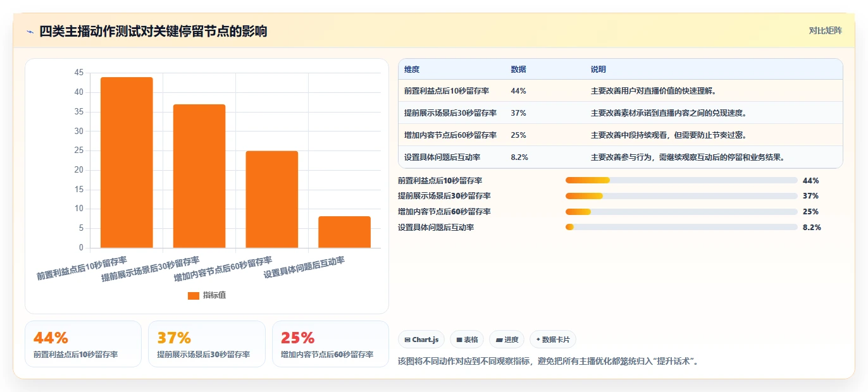868x392 pixels.
Task: Click the 数据 column header
Action: pyautogui.click(x=518, y=70)
